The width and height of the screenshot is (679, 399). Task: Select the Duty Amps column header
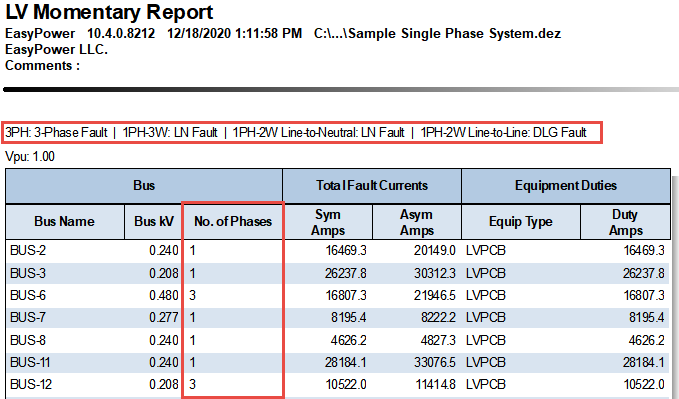625,222
